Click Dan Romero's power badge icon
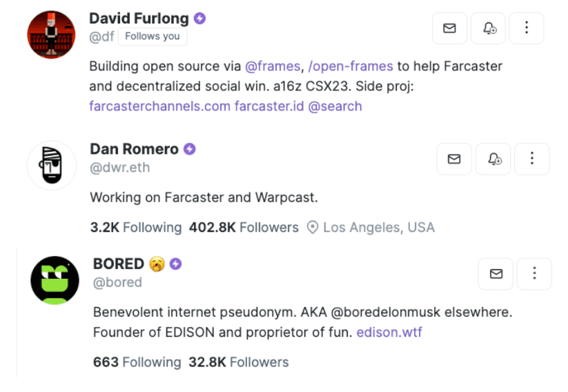 [x=190, y=149]
